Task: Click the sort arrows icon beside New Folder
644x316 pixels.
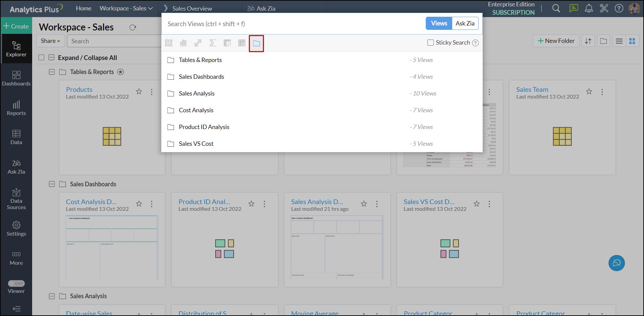Action: [x=588, y=41]
